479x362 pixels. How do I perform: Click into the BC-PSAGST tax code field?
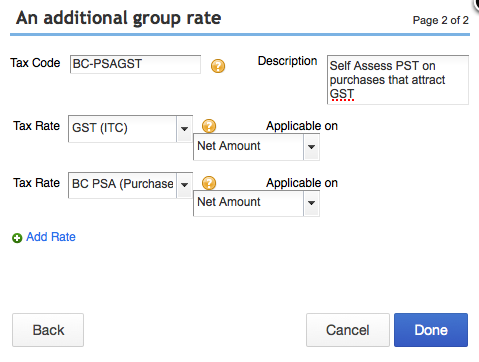(x=135, y=64)
